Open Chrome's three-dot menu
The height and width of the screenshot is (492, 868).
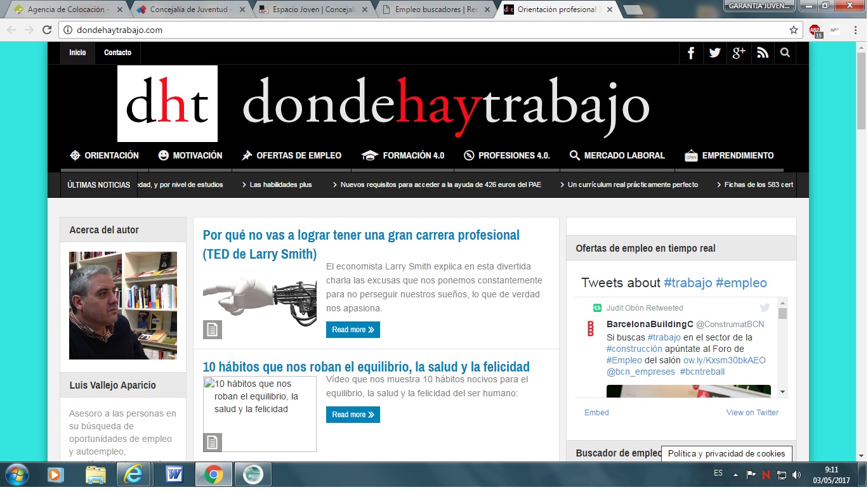[854, 30]
